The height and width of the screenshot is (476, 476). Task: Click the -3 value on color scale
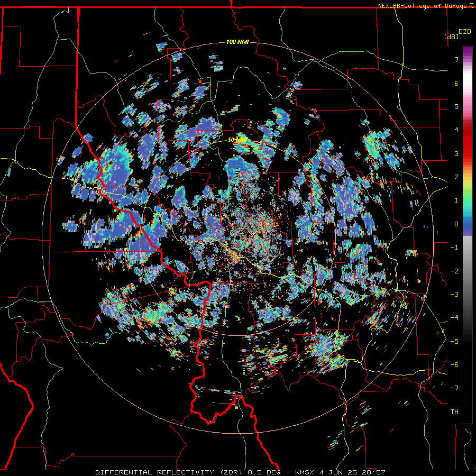[454, 295]
